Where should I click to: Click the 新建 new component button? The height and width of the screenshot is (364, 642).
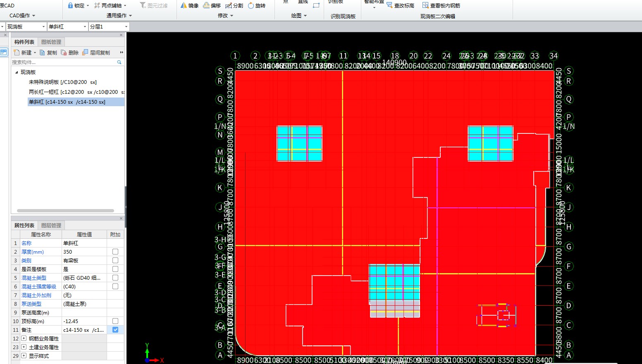pyautogui.click(x=25, y=52)
